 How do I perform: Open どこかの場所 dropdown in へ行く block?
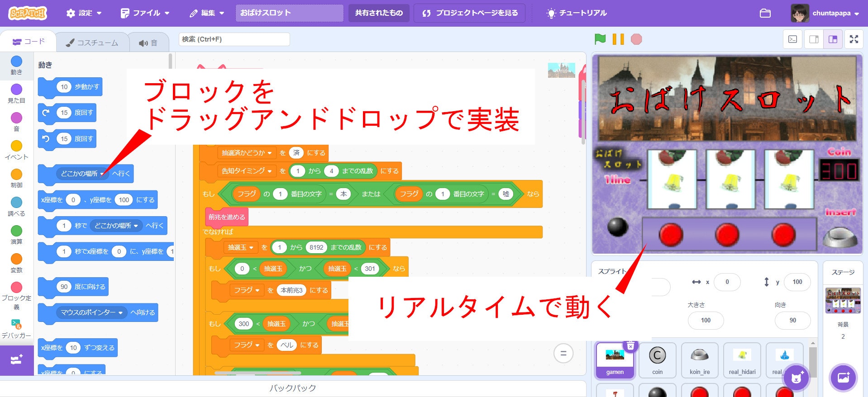pos(82,174)
